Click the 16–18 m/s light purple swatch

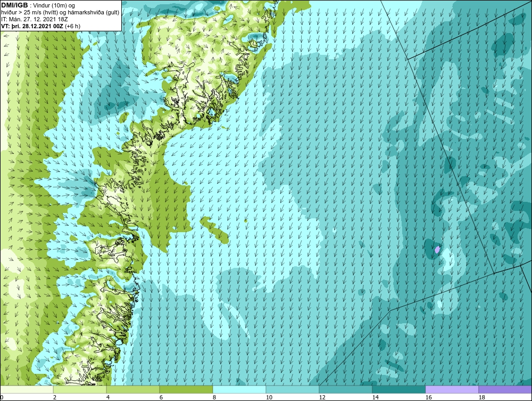click(452, 389)
